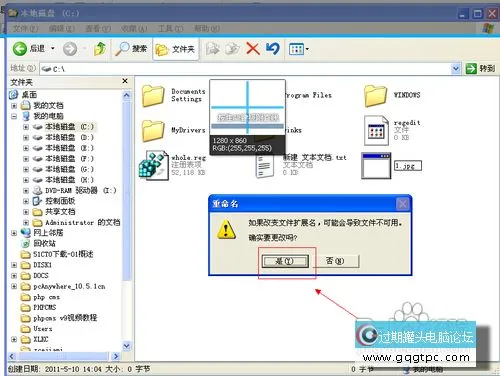Open the View (查看) menu
The image size is (500, 376).
(98, 28)
